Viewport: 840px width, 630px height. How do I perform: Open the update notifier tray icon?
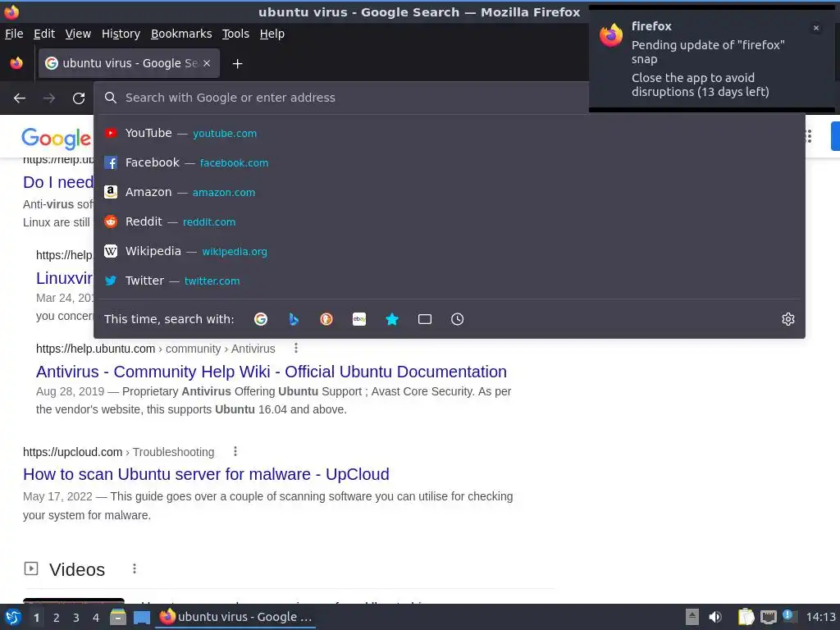[x=788, y=616]
